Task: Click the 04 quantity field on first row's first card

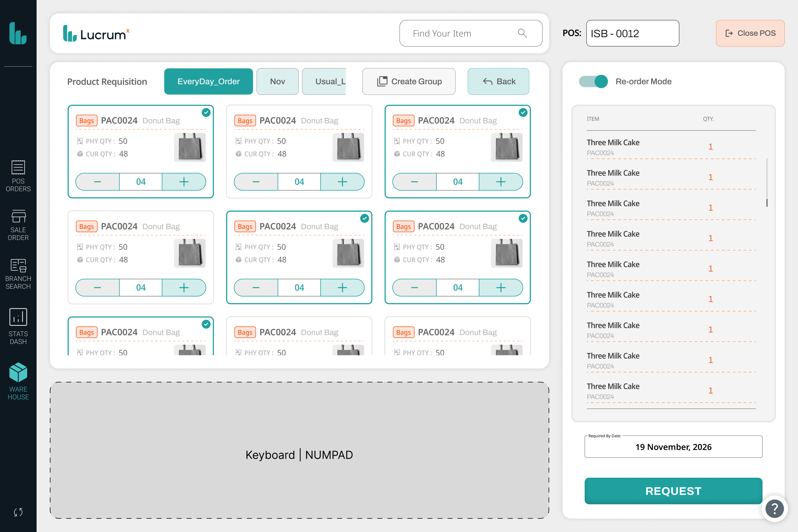Action: 141,182
